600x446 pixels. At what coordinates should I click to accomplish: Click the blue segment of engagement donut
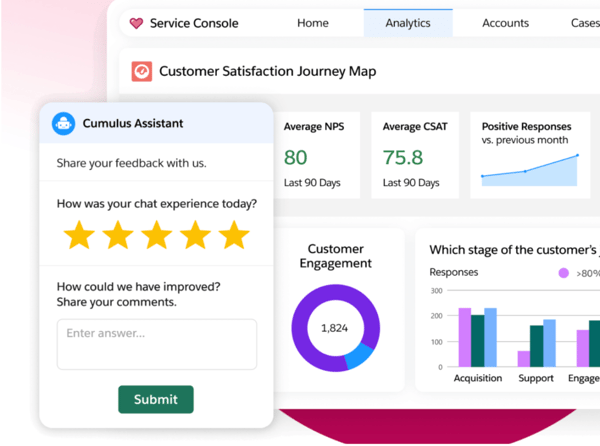point(359,355)
